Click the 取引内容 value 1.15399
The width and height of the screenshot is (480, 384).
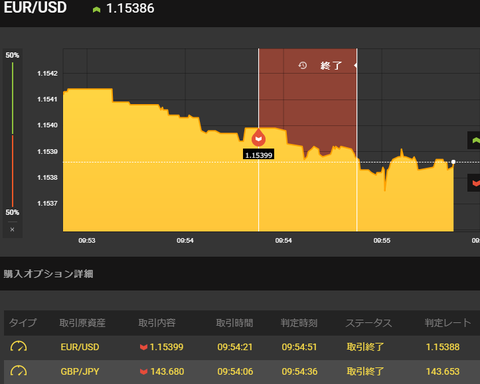point(167,347)
